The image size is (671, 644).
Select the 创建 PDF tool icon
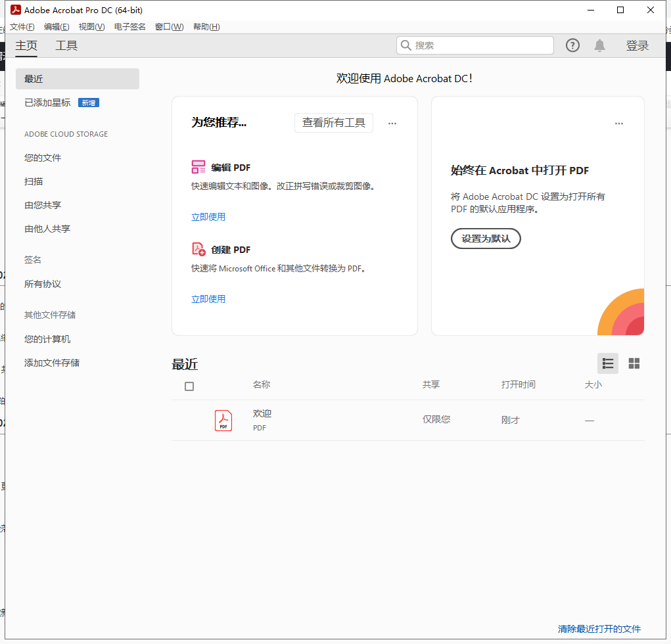[x=198, y=249]
